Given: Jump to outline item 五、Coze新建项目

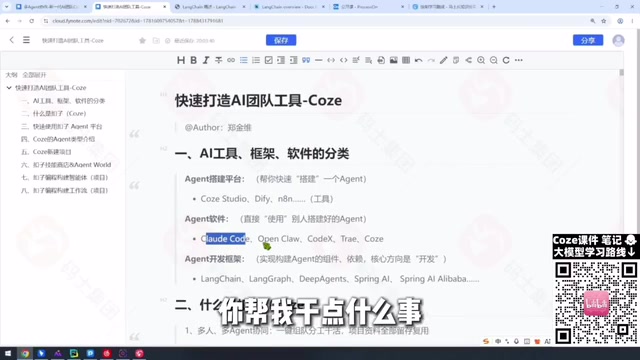Looking at the screenshot, I should click(x=46, y=152).
